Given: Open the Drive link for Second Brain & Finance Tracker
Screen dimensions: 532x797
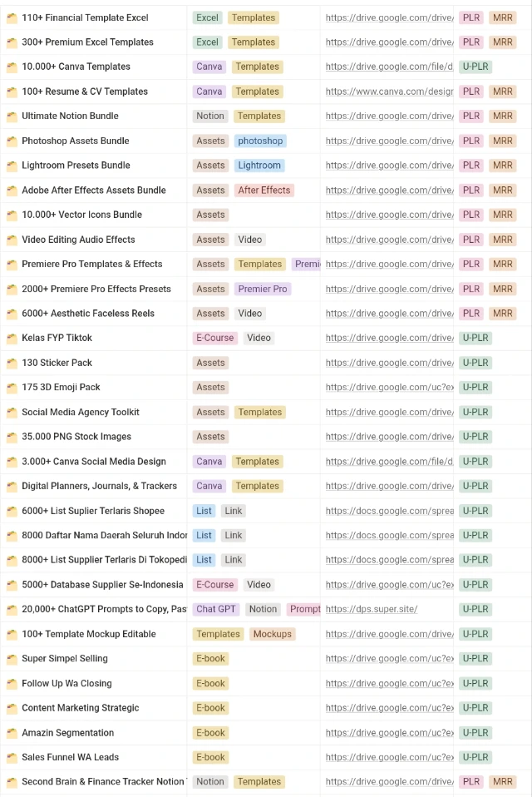Looking at the screenshot, I should pos(389,782).
